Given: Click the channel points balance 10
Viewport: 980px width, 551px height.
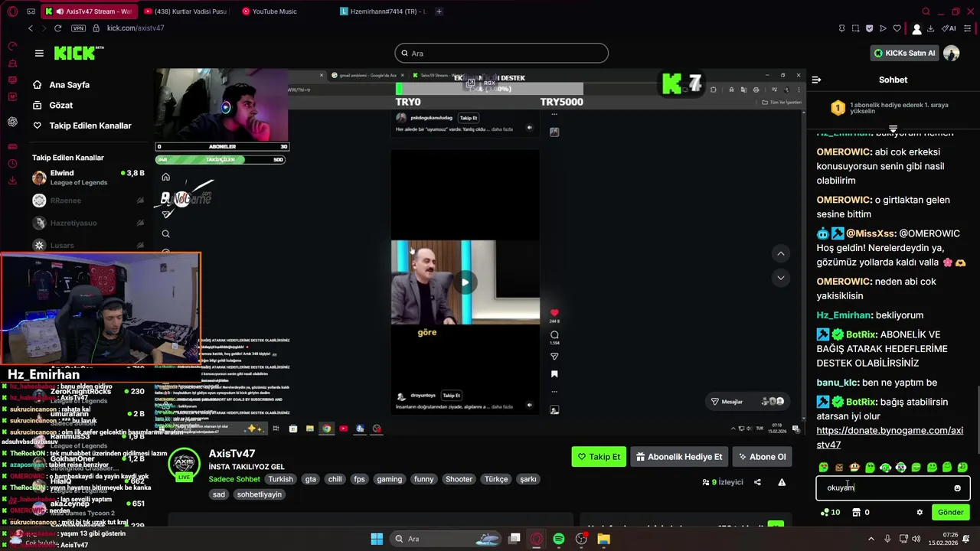Looking at the screenshot, I should tap(830, 512).
